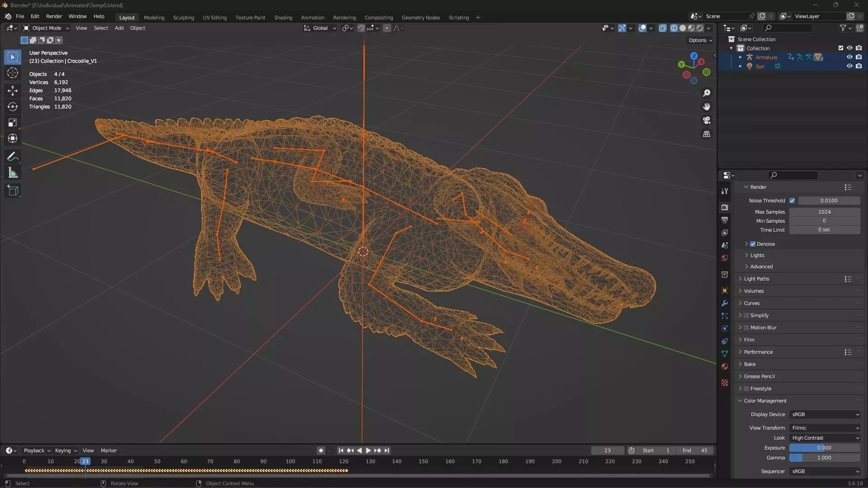Switch to Geometry Nodes workspace tab

420,18
